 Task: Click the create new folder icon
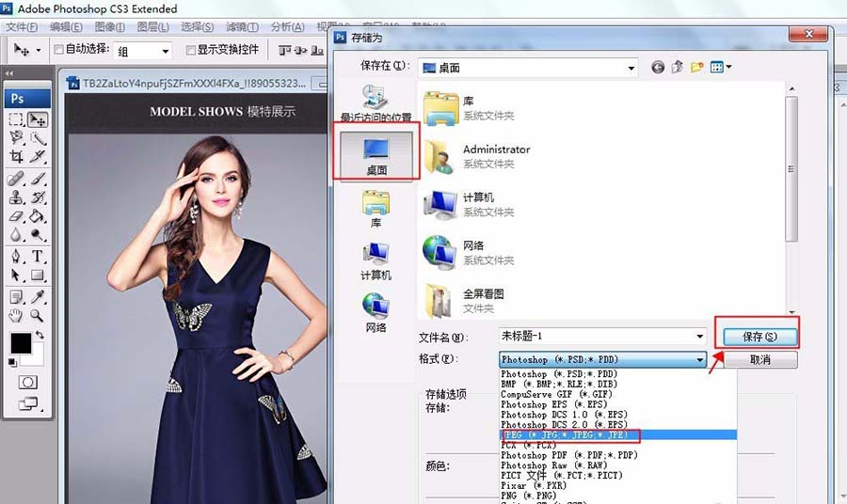697,67
